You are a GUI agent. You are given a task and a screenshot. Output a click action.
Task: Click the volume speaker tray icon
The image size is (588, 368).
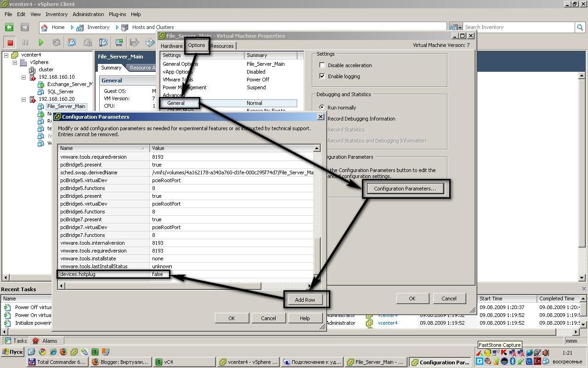(546, 353)
